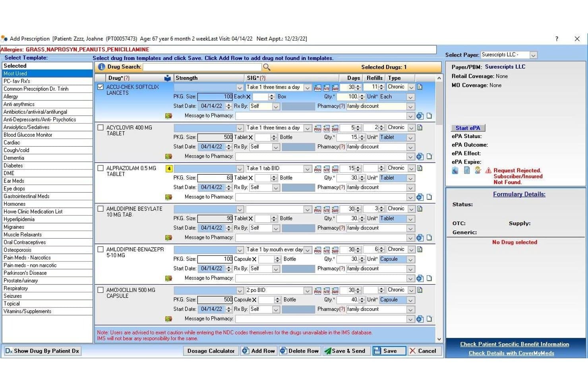
Task: Click NTE icon in ACCU-CHEK SOFTCLIX row
Action: [326, 87]
